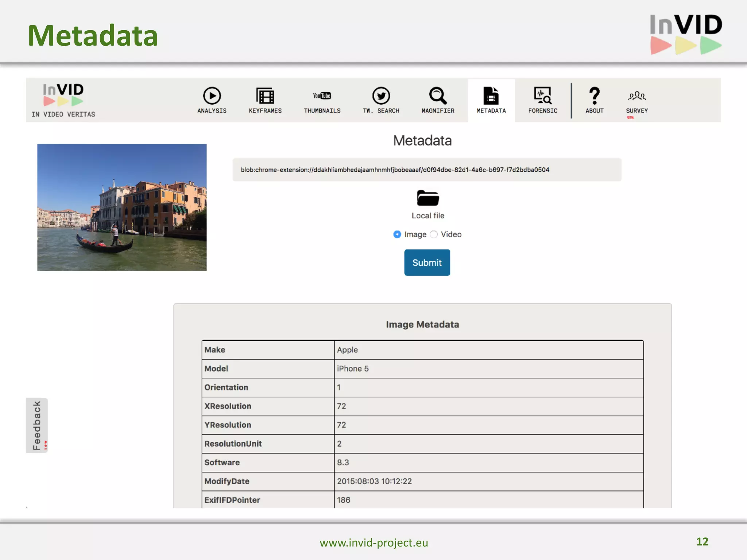The image size is (747, 560).
Task: Open the Feedback side tab
Action: (37, 425)
